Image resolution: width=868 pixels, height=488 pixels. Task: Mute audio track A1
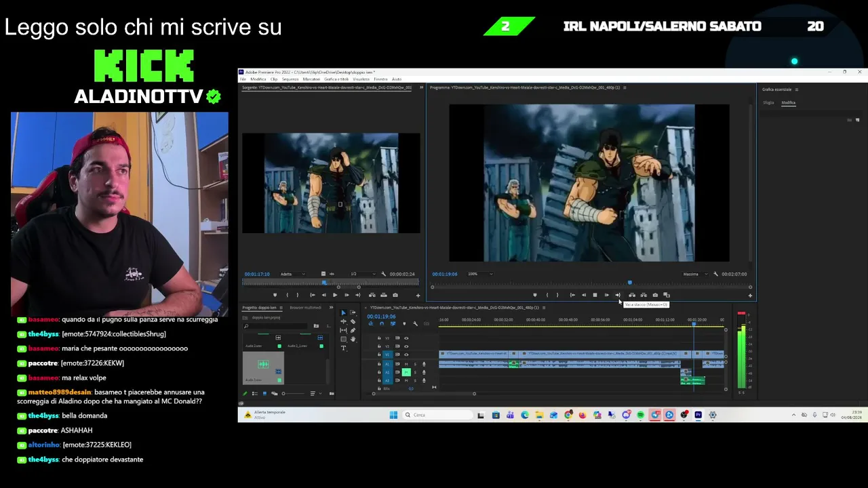click(406, 364)
